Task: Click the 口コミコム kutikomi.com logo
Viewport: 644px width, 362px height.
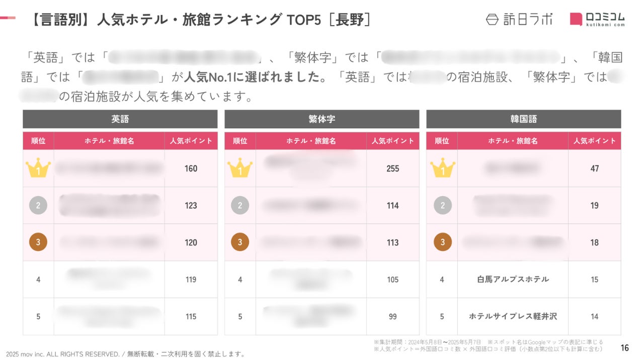Action: 598,19
